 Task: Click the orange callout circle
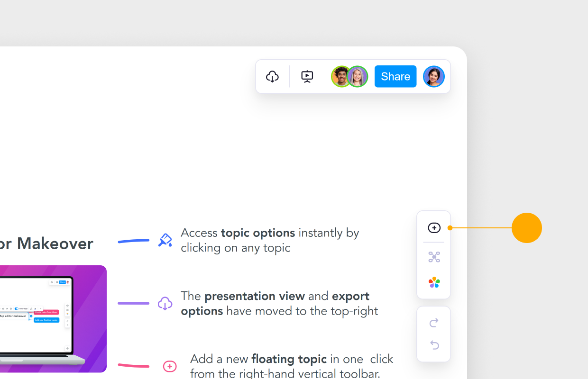(527, 228)
